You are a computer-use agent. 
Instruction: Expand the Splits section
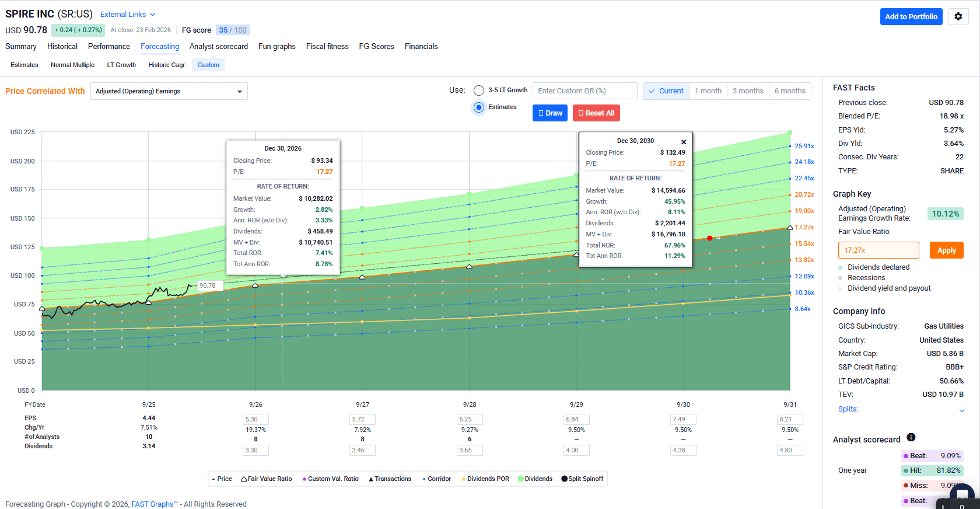[x=901, y=409]
